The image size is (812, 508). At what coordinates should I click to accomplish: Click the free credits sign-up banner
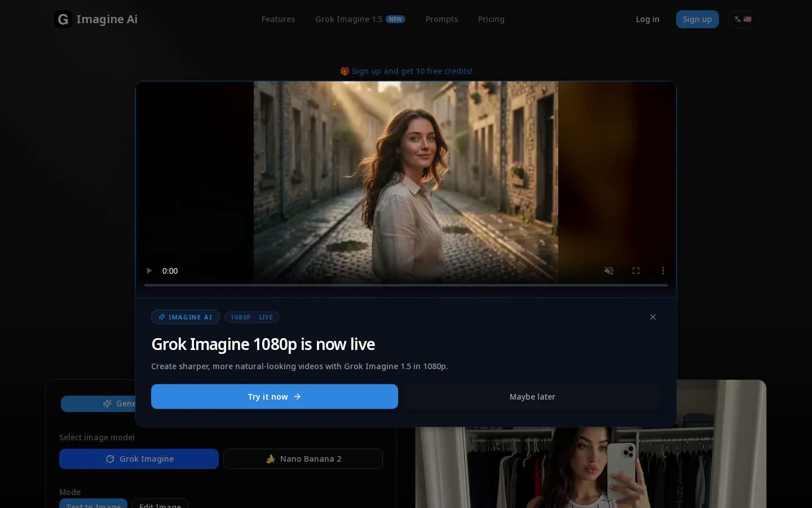[x=406, y=71]
